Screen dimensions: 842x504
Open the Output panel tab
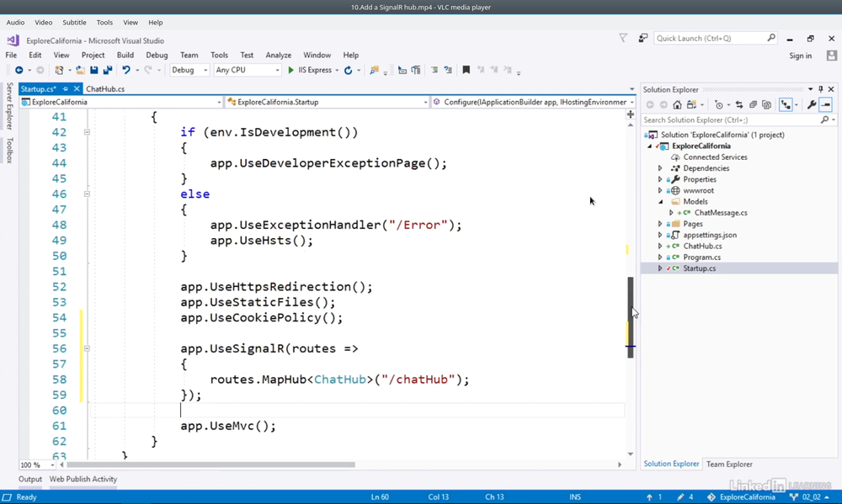tap(30, 480)
